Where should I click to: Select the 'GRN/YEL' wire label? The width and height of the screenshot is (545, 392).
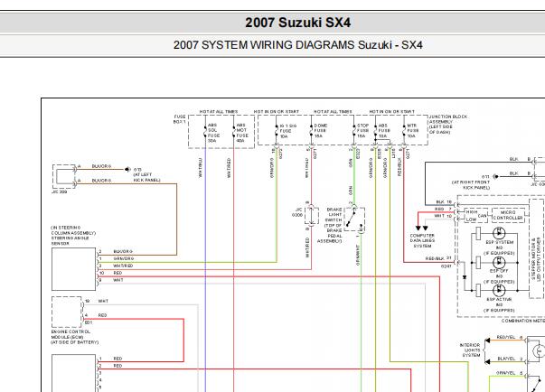click(506, 373)
